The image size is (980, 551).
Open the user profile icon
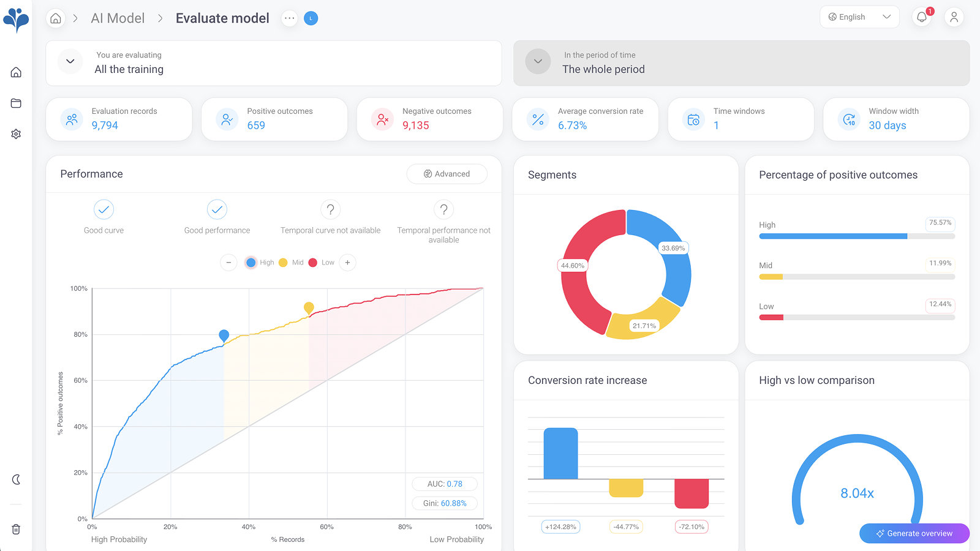[954, 18]
